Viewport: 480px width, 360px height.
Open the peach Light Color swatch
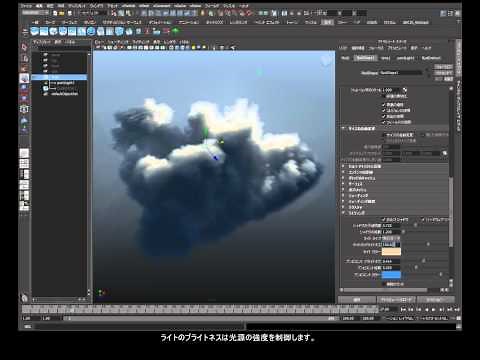coord(391,252)
